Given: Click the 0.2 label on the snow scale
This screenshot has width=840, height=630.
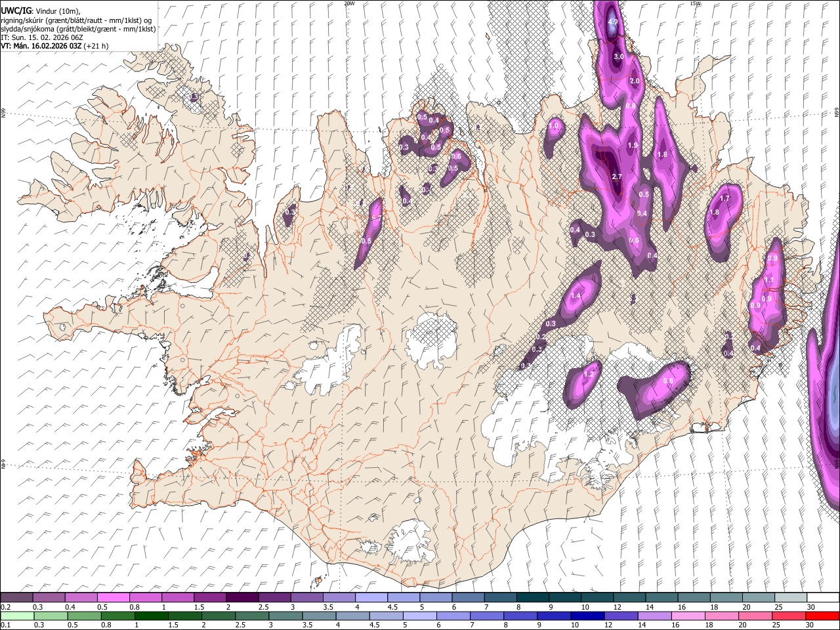Looking at the screenshot, I should (x=5, y=607).
